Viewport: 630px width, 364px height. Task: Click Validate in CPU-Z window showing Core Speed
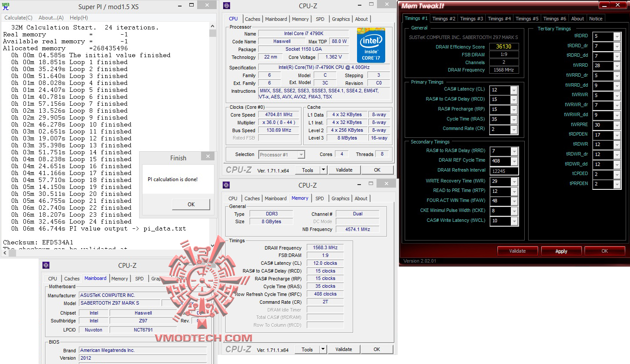[344, 170]
